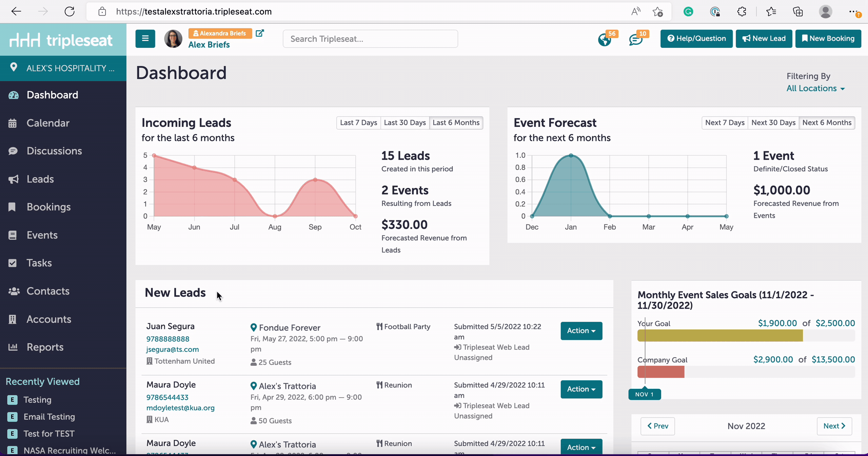Show Event Forecast for Next 6 Months
The height and width of the screenshot is (456, 868).
click(827, 122)
